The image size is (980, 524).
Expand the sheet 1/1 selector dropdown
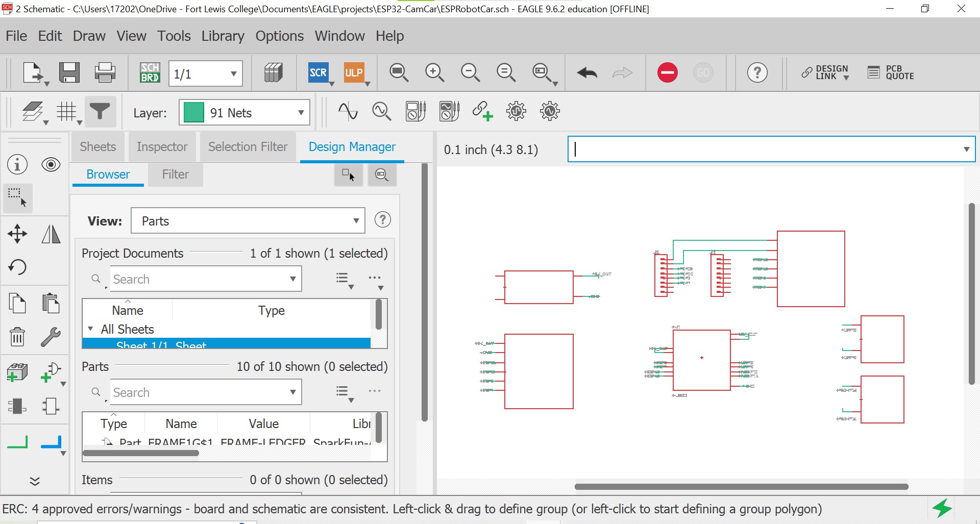[233, 73]
